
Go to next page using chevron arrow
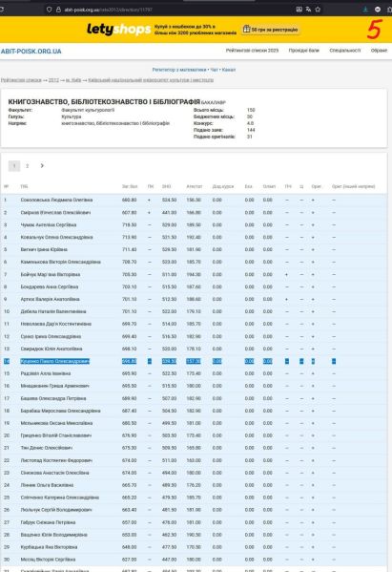tap(42, 165)
